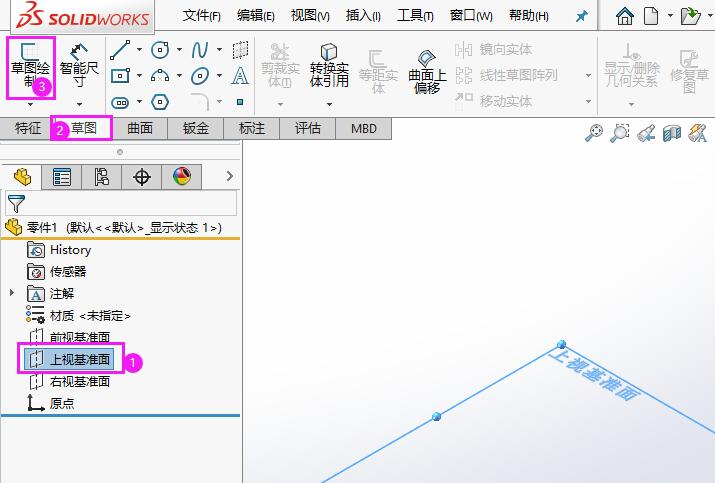The height and width of the screenshot is (483, 715).
Task: Select 右视基准面 in the feature tree
Action: point(70,381)
